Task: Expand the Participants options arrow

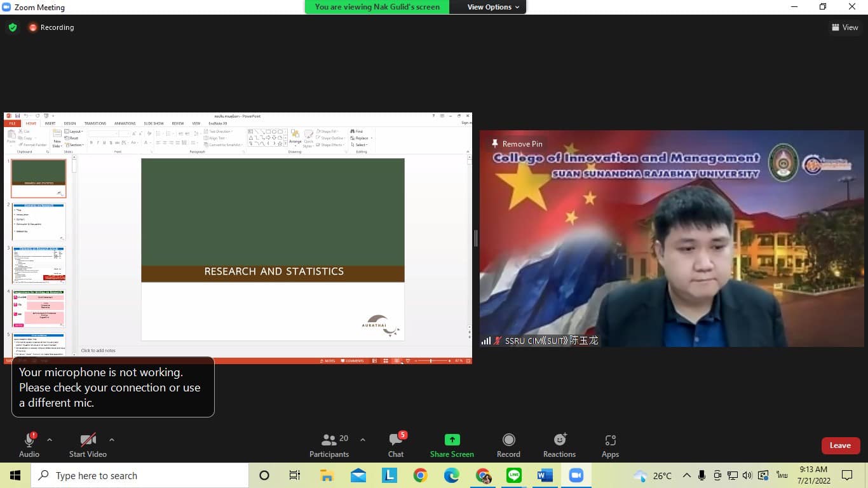Action: [363, 440]
